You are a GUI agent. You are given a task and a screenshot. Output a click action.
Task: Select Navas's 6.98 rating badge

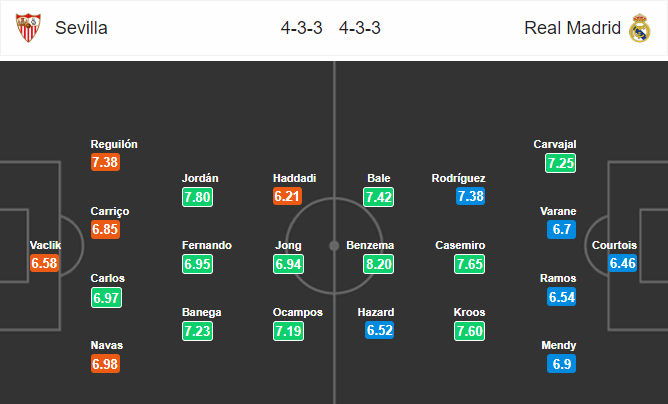tap(106, 364)
